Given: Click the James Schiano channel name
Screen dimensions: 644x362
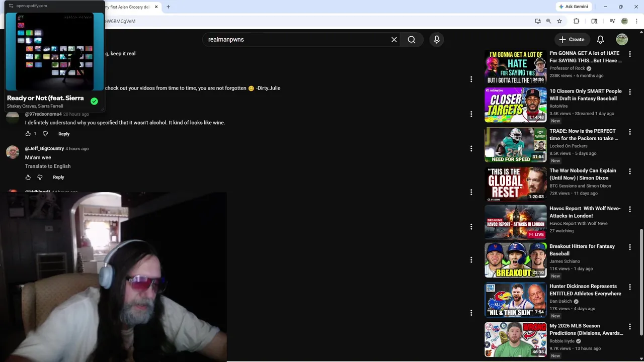Looking at the screenshot, I should pos(565,261).
